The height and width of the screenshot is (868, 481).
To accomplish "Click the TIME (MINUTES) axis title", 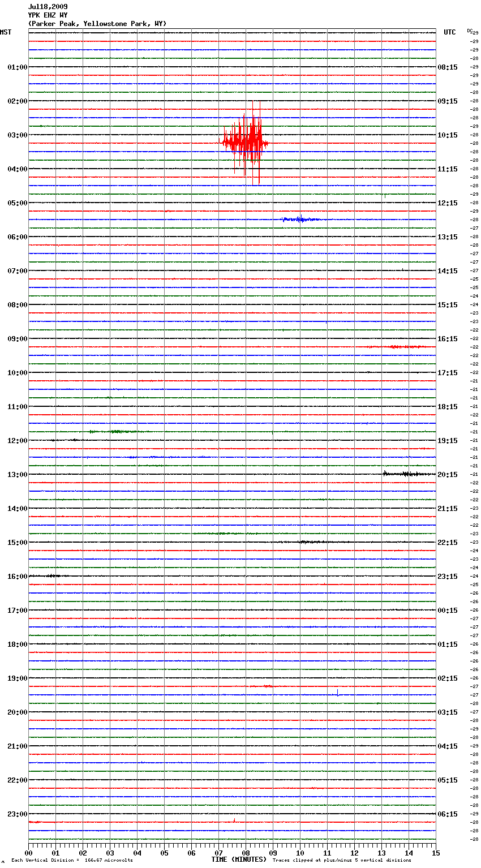I will pyautogui.click(x=239, y=860).
